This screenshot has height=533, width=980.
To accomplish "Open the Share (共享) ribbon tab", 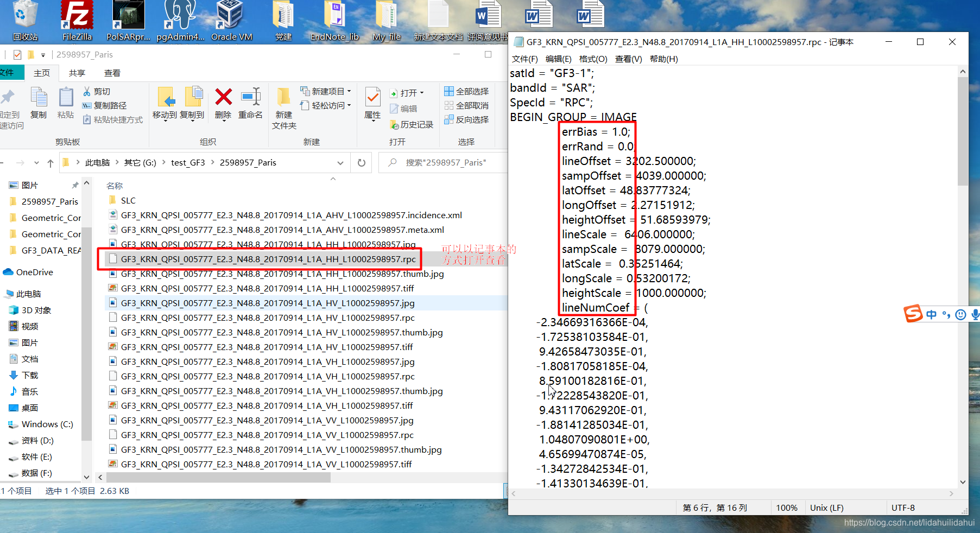I will click(x=77, y=73).
